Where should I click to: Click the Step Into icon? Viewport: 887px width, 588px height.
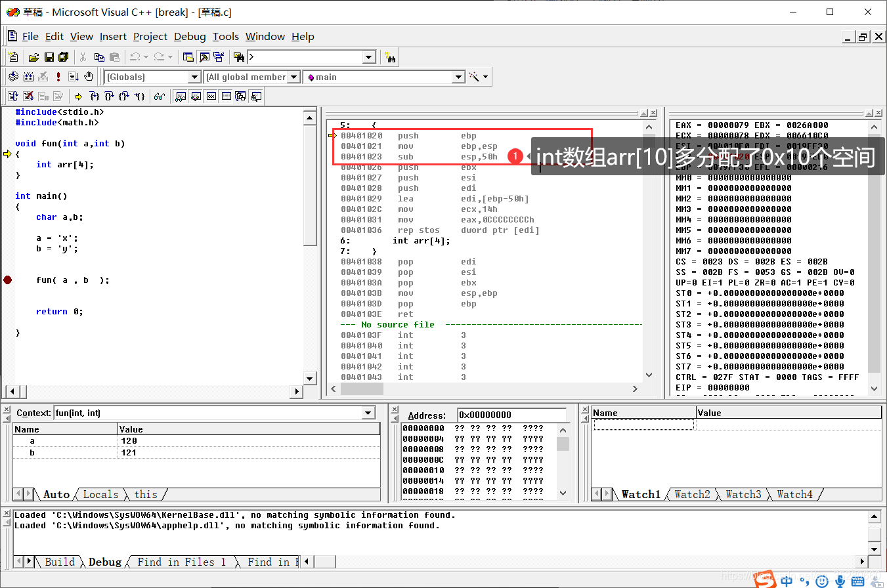pyautogui.click(x=94, y=96)
